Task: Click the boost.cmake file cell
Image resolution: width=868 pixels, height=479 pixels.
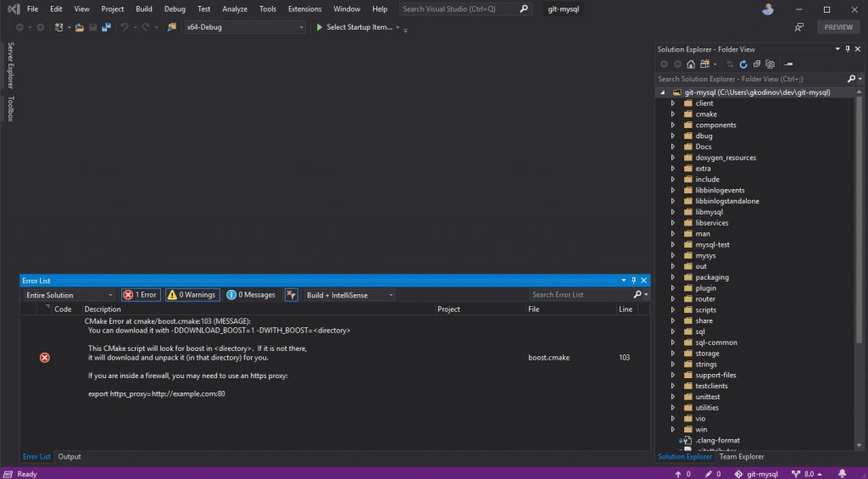Action: tap(548, 358)
